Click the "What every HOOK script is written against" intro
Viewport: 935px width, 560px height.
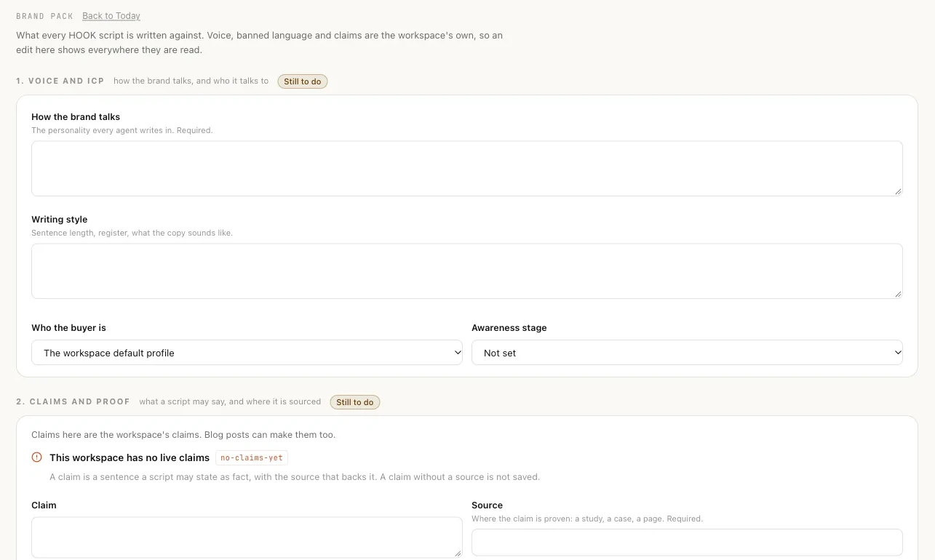coord(259,42)
